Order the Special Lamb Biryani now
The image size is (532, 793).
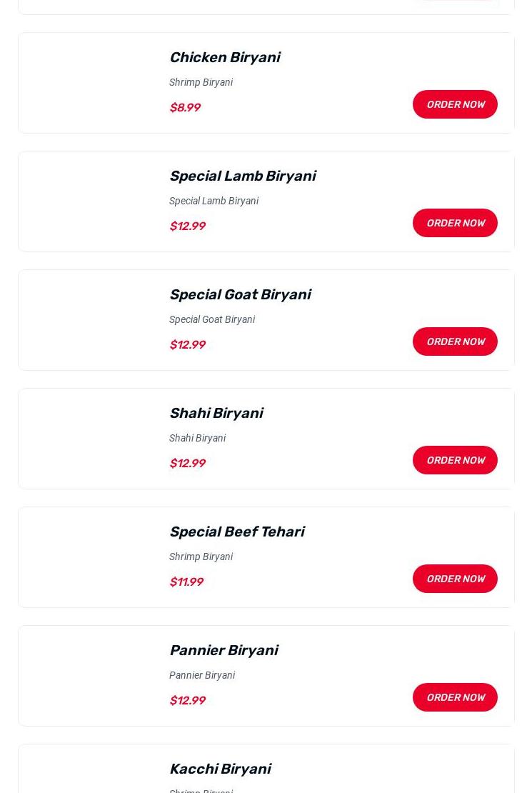[x=455, y=223]
